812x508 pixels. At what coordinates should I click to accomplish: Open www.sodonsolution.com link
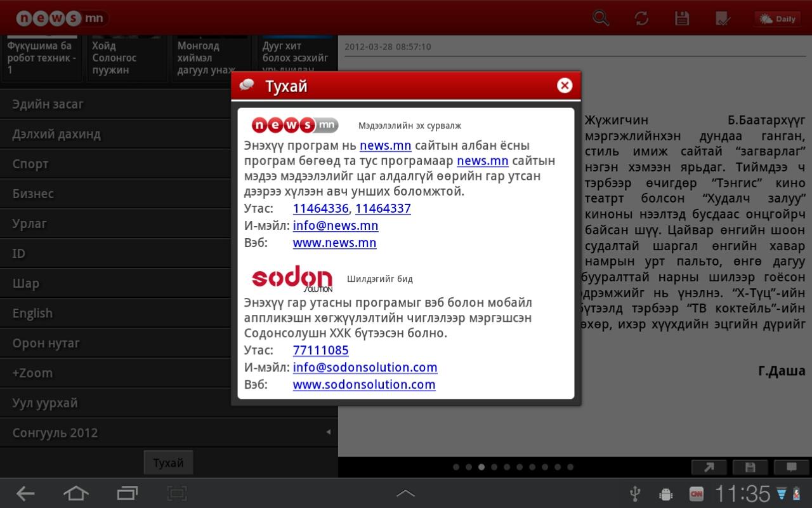[364, 384]
